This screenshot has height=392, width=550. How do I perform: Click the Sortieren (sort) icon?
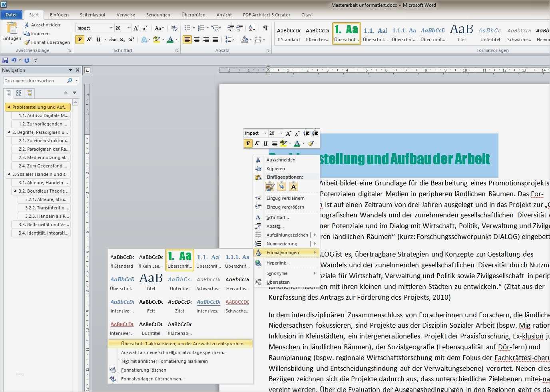[252, 28]
